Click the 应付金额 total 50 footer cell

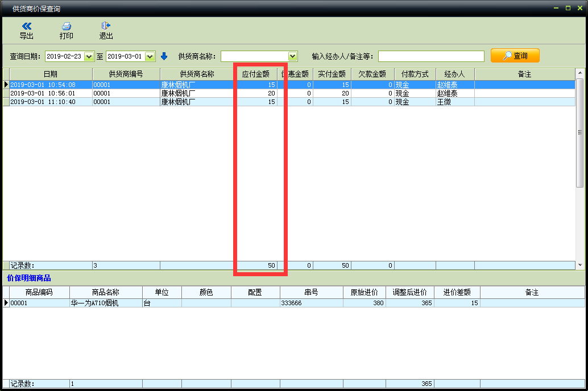click(x=256, y=265)
